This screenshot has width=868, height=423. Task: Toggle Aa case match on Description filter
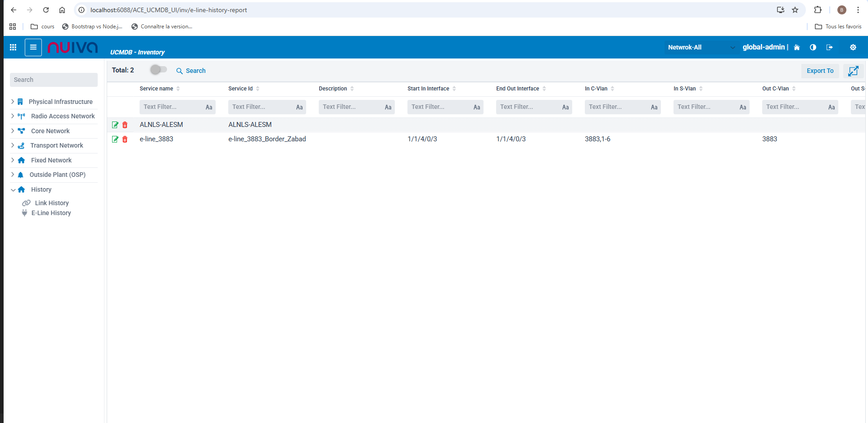(388, 107)
